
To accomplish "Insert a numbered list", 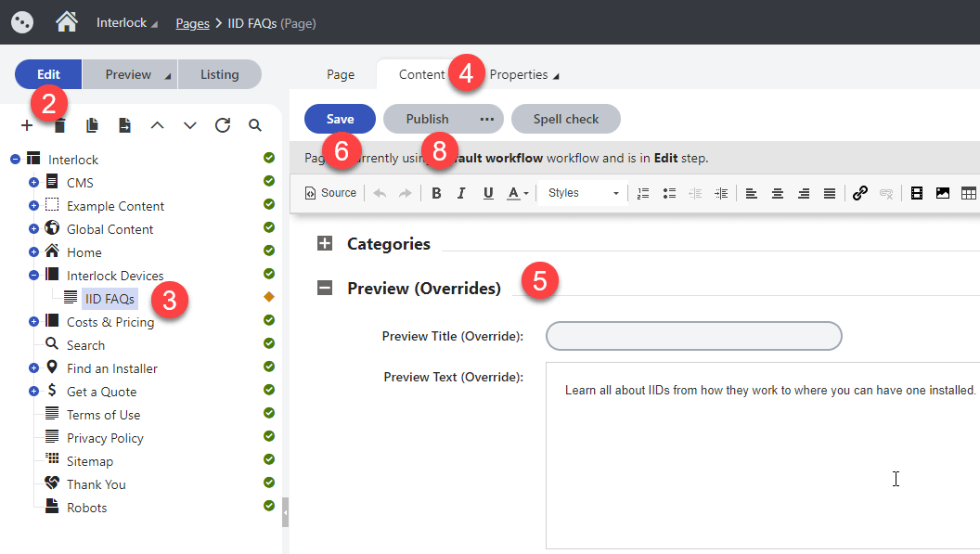I will [643, 193].
